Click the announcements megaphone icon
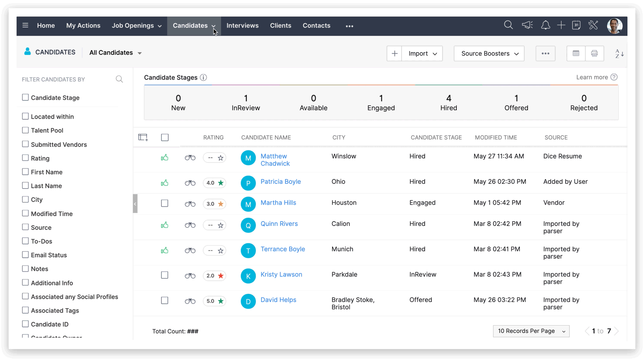Image resolution: width=644 pixels, height=359 pixels. pos(527,25)
